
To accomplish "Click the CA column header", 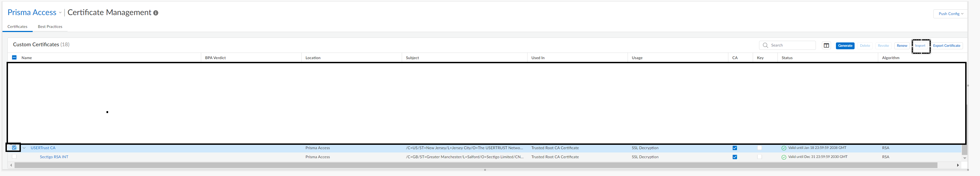I will point(735,58).
